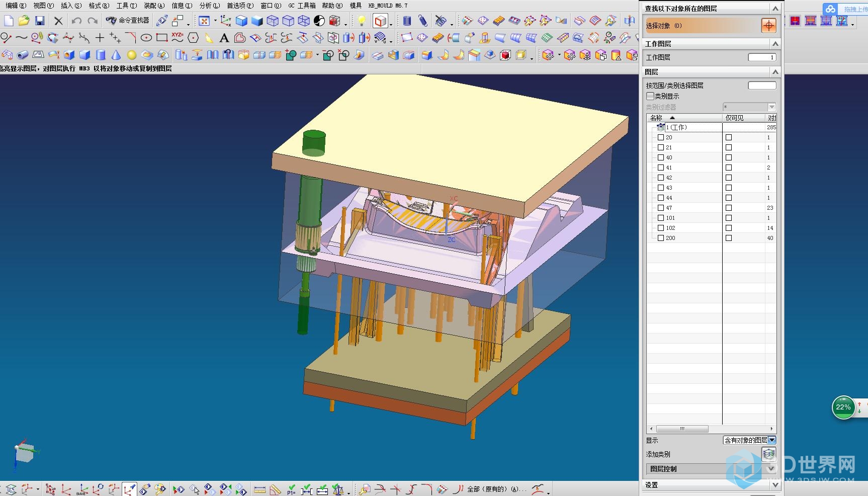Screen dimensions: 868x496
Task: Click the 仅可见 column header
Action: click(x=744, y=118)
